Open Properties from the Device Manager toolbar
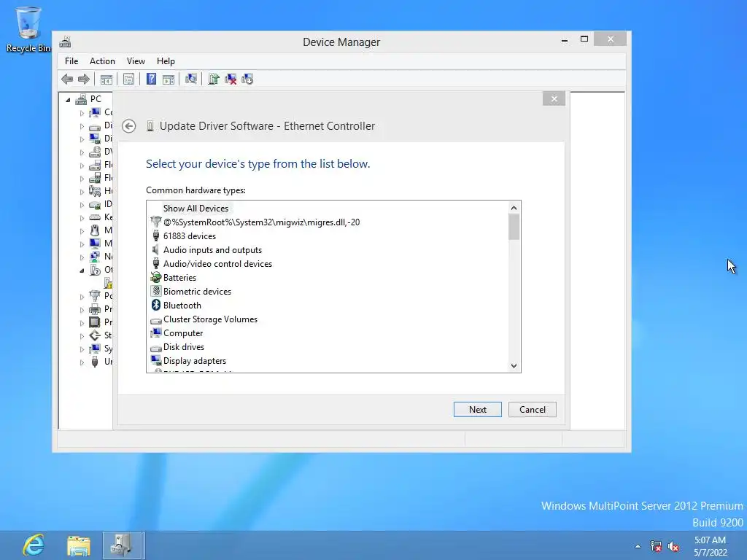 (x=128, y=79)
